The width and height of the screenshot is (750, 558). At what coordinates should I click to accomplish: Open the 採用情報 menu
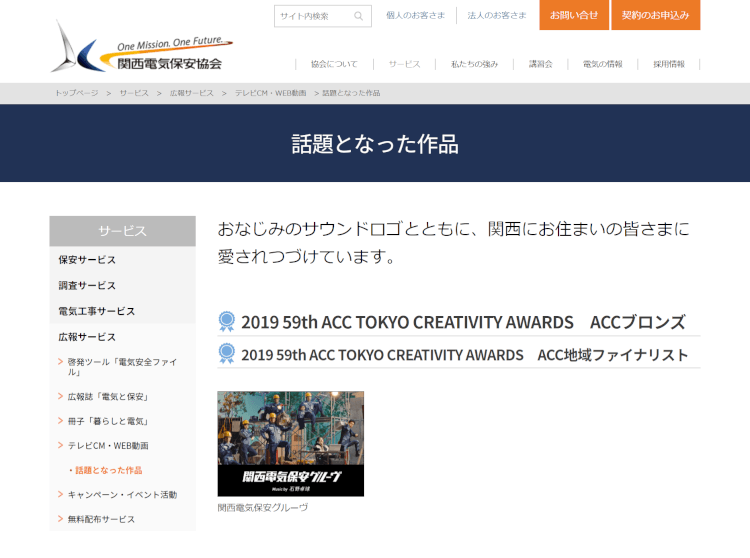coord(669,64)
